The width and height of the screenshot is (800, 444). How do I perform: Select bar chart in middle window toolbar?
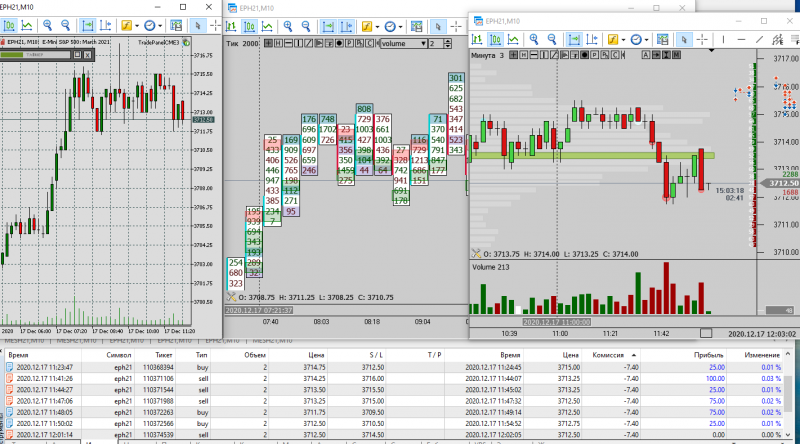click(x=231, y=27)
